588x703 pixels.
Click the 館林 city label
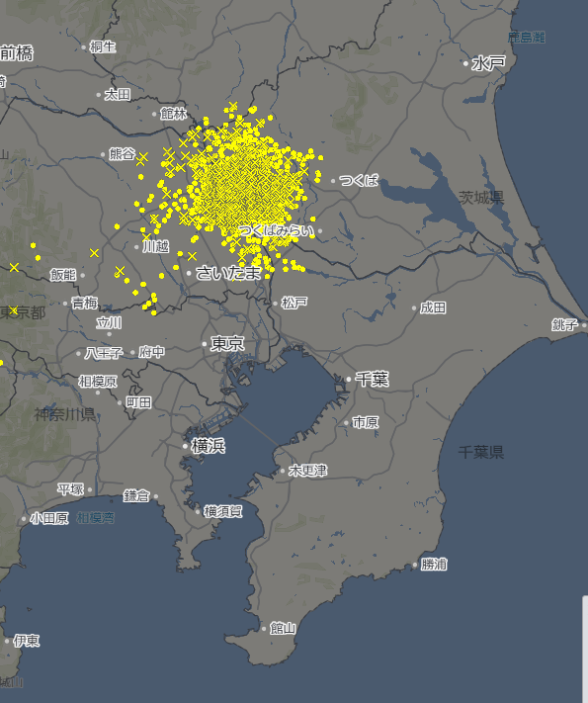[x=174, y=114]
